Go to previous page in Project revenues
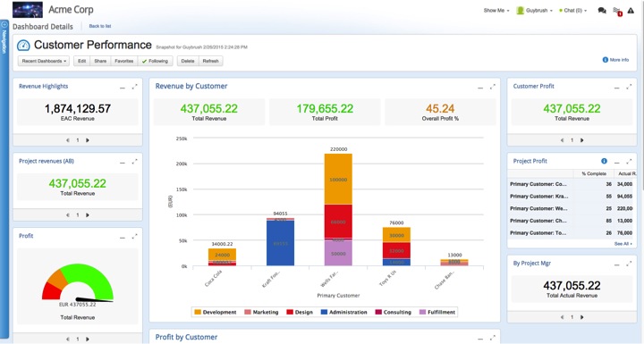This screenshot has width=644, height=344. click(x=68, y=214)
